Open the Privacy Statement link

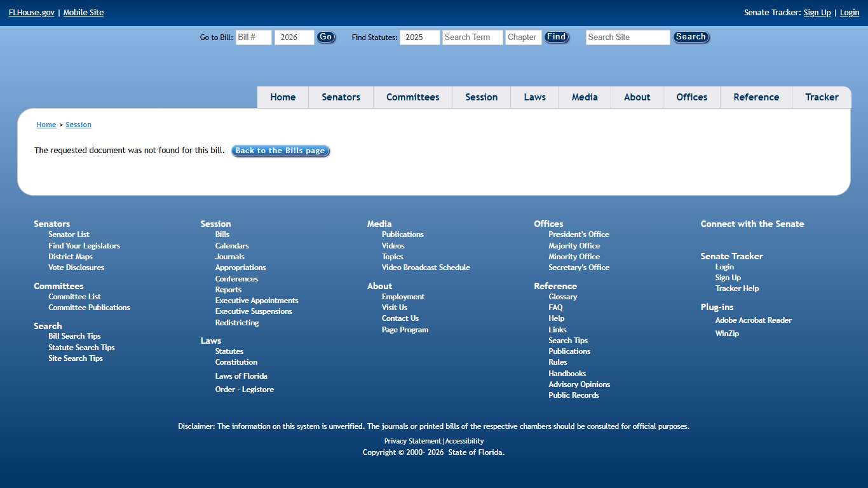pos(412,441)
